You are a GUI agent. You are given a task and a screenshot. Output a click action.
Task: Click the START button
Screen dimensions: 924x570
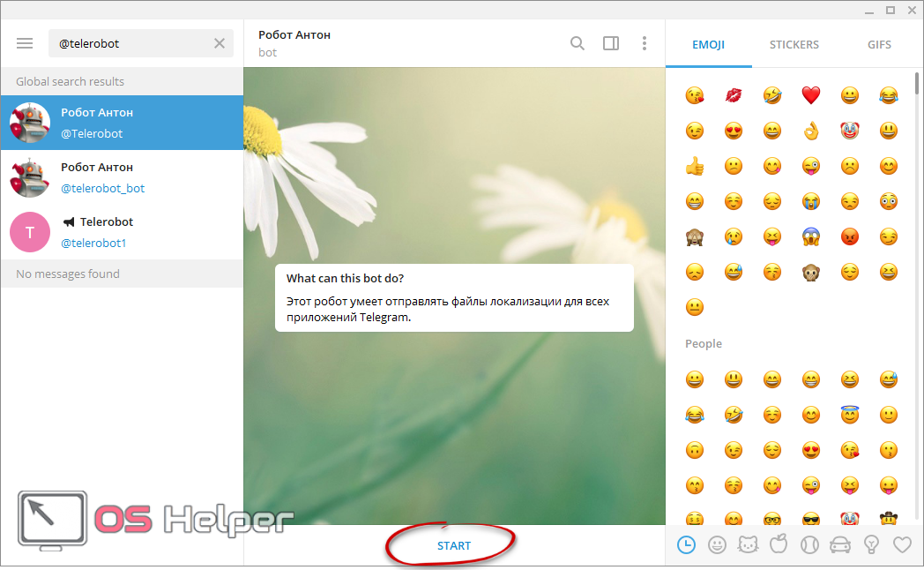click(454, 546)
